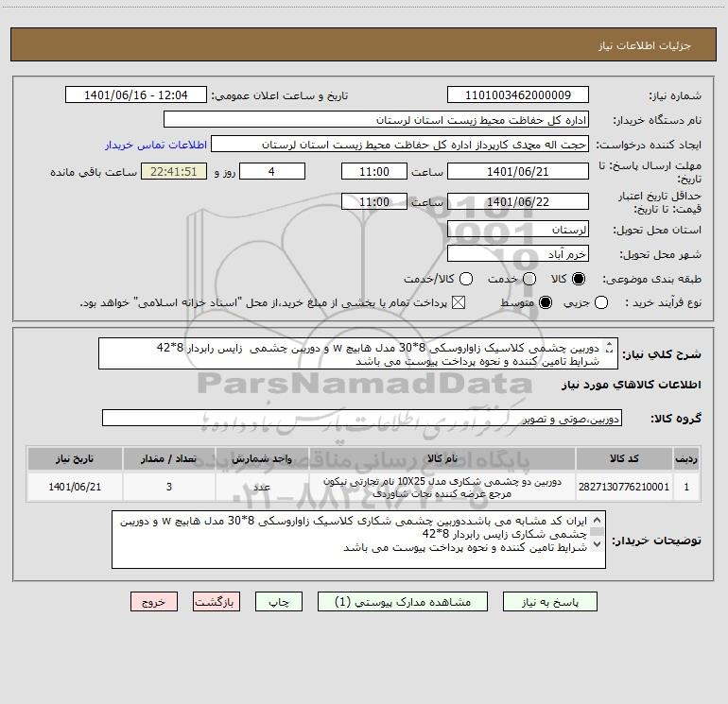Click the 'خروج' exit button

click(x=154, y=602)
